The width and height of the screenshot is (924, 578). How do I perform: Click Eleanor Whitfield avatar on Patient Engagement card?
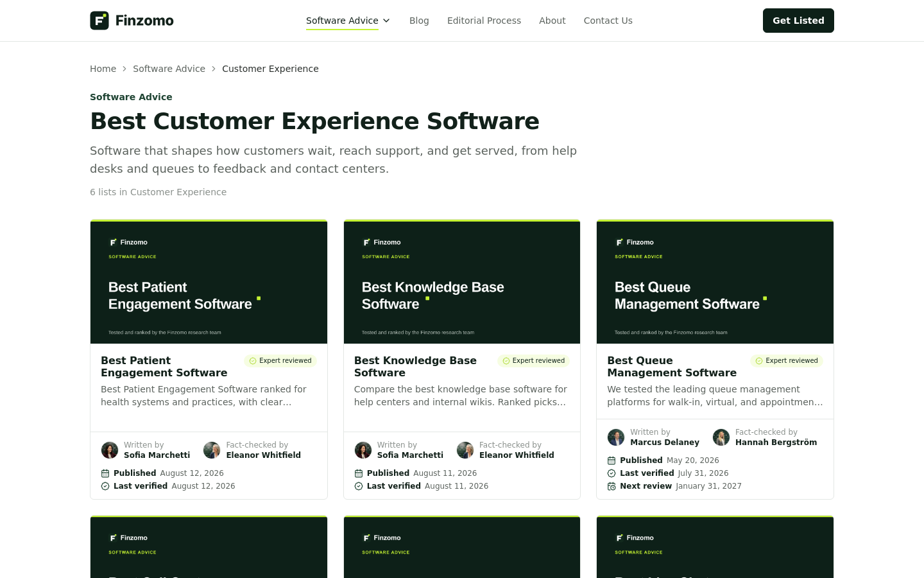(212, 450)
